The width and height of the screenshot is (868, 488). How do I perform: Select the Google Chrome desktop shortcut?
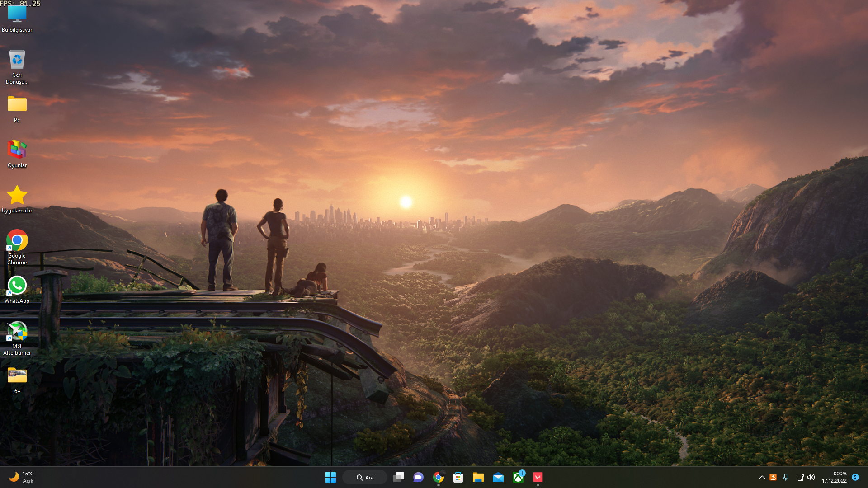point(17,247)
